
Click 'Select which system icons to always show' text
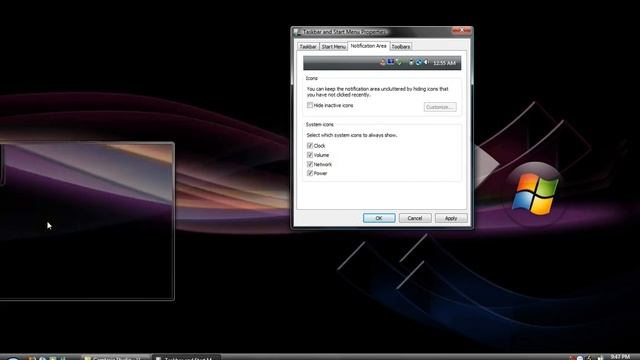[x=352, y=135]
